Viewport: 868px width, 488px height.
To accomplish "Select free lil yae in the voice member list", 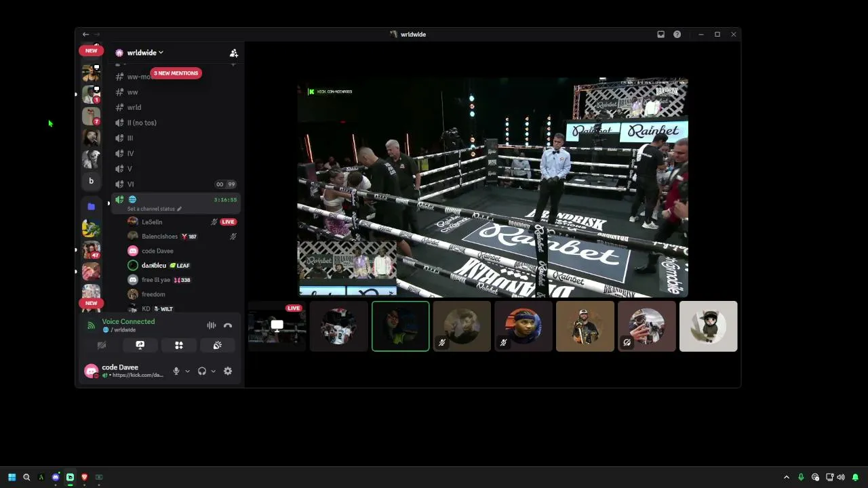I will (x=181, y=280).
